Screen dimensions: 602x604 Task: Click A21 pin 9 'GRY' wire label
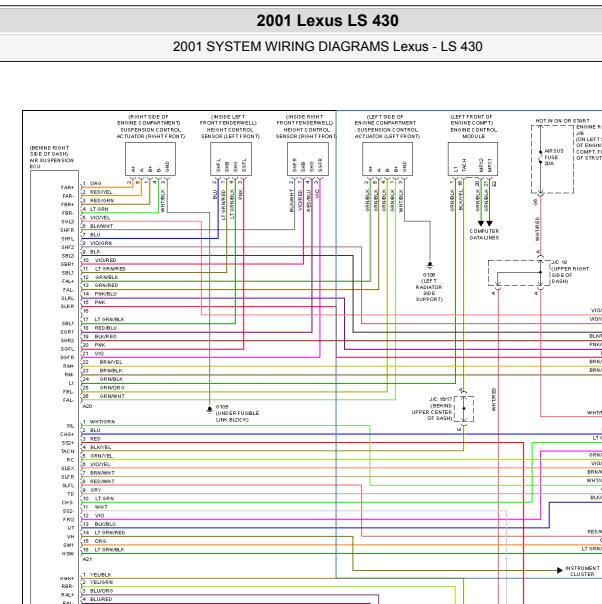coord(96,490)
